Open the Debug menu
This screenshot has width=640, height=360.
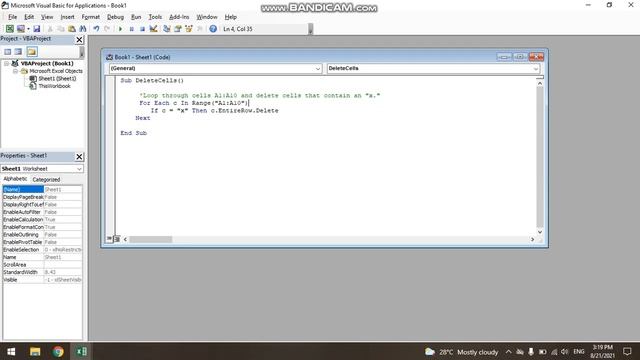point(115,17)
